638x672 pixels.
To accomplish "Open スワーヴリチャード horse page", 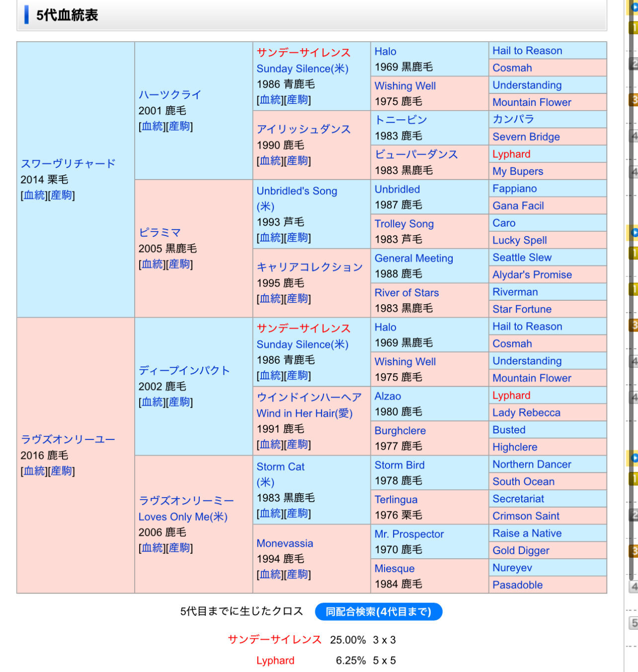I will click(68, 164).
